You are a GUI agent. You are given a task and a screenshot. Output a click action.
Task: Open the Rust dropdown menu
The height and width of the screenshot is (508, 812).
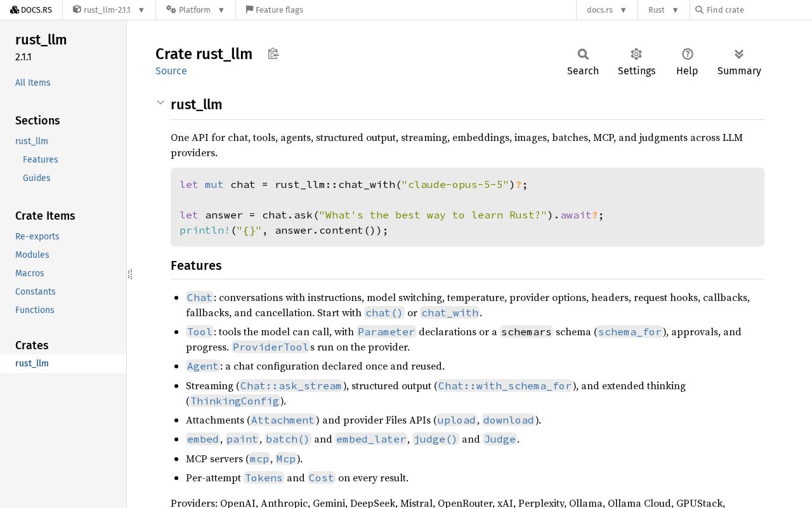click(x=664, y=10)
